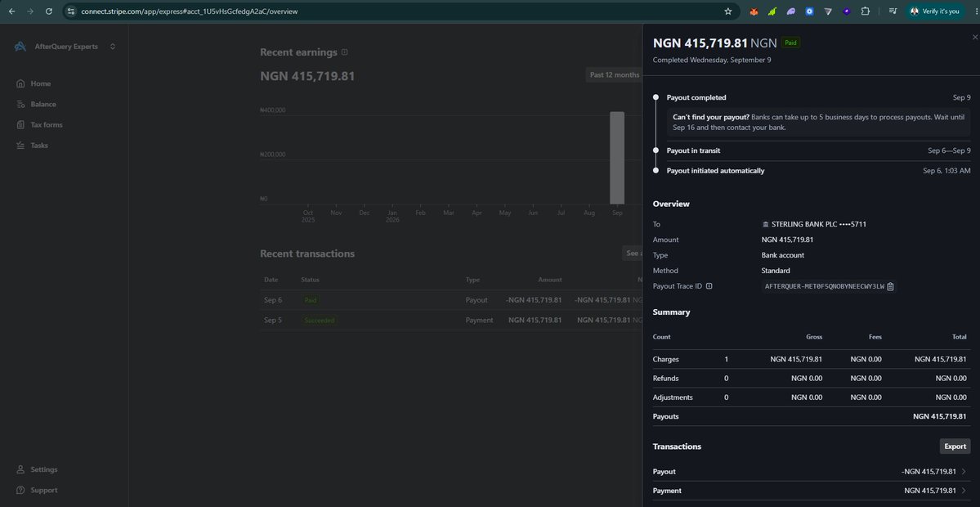
Task: Open Chrome three-dot menu
Action: [x=976, y=11]
